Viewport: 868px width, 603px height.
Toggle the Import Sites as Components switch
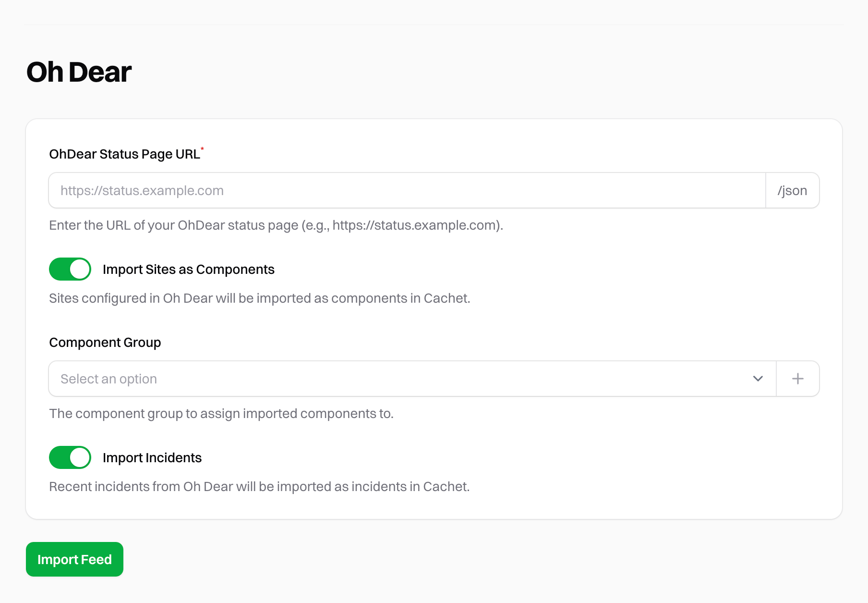70,269
